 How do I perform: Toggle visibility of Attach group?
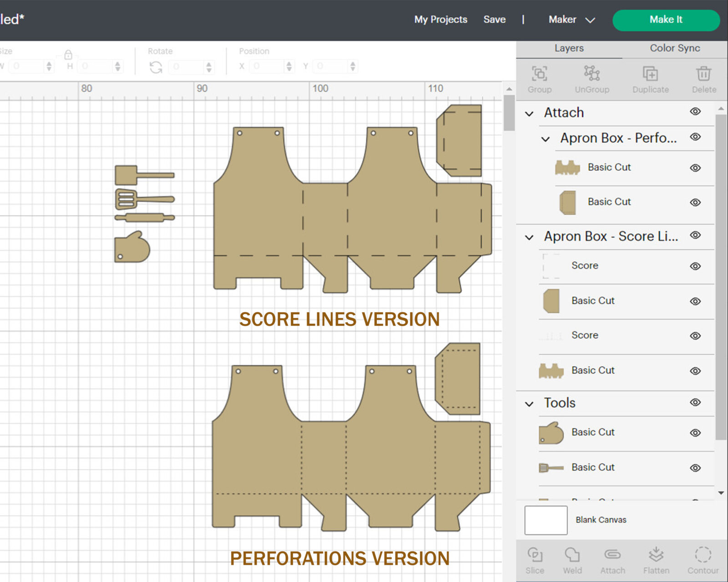click(x=695, y=111)
